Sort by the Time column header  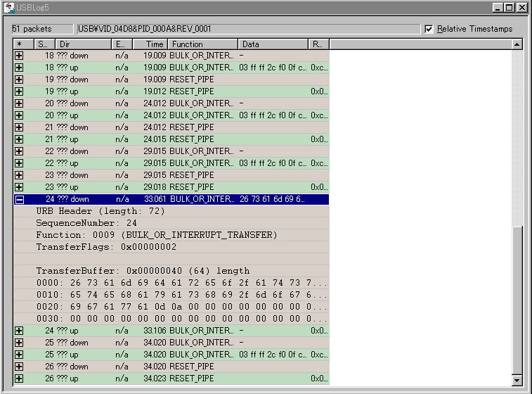(x=150, y=44)
